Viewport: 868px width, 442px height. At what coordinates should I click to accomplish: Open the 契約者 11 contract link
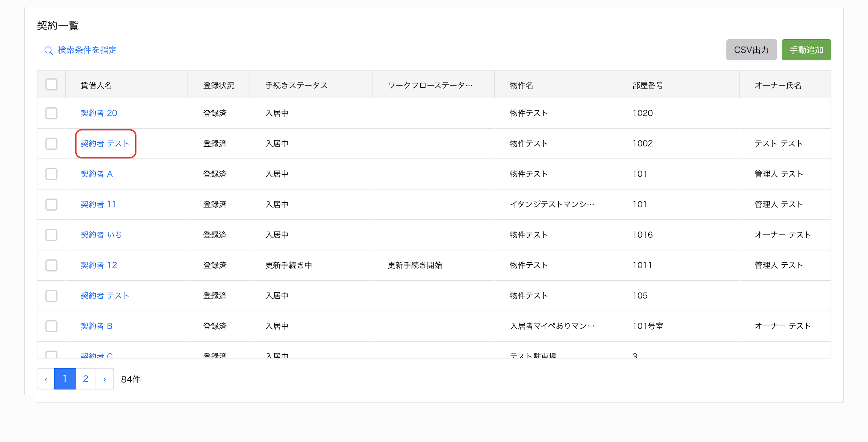point(98,204)
